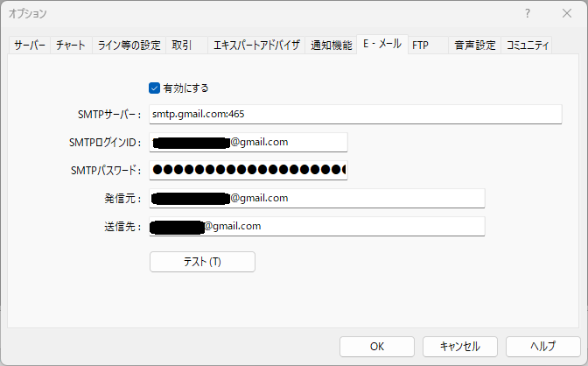Open the チャート tab
Viewport: 588px width, 366px height.
[71, 46]
